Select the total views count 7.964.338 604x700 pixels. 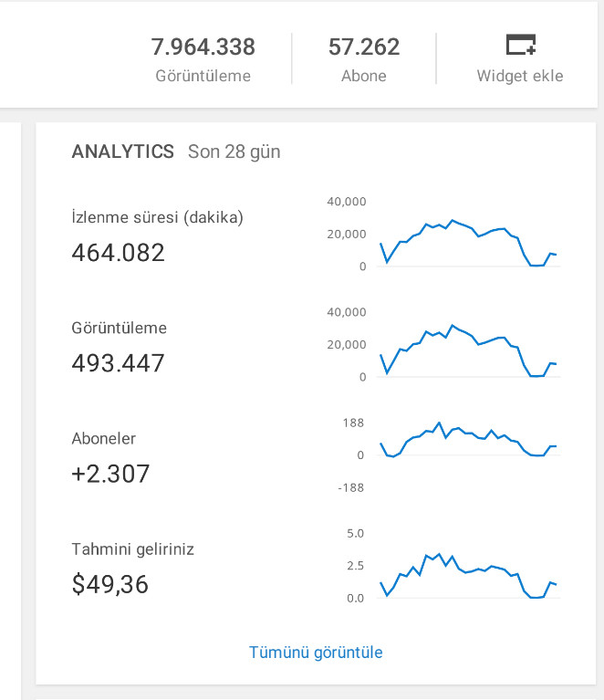[203, 47]
